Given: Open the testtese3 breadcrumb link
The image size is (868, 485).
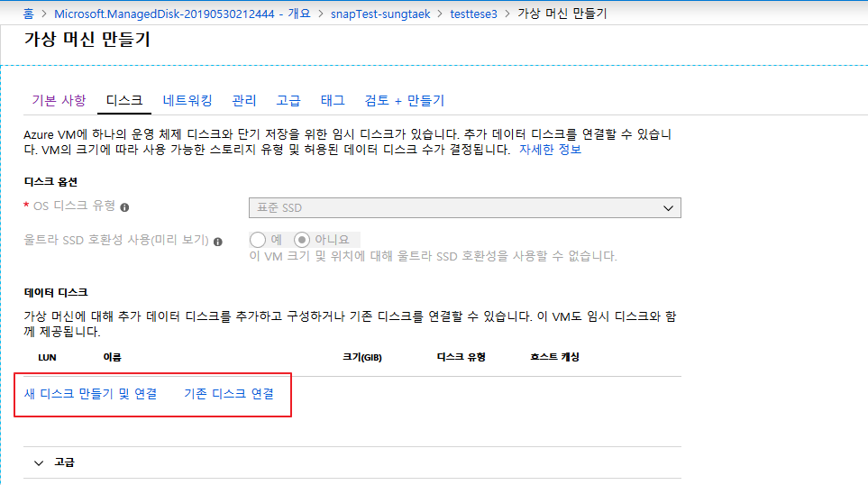Looking at the screenshot, I should click(x=473, y=14).
